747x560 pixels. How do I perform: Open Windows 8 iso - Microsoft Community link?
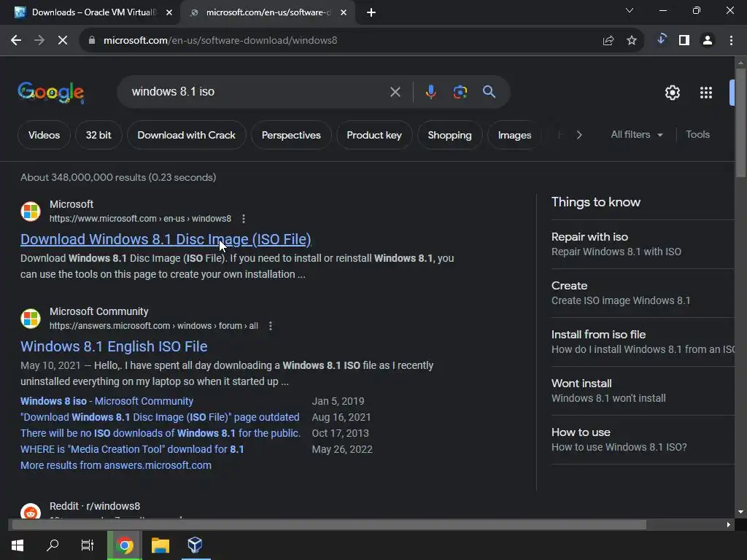[107, 402]
